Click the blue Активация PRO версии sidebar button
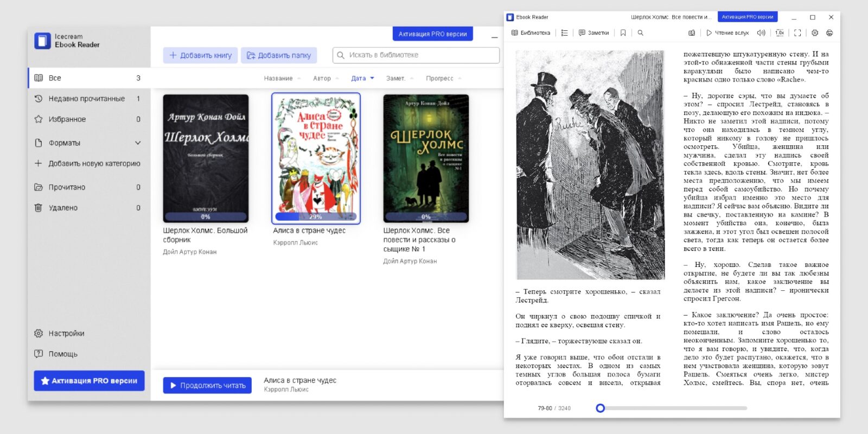The width and height of the screenshot is (868, 434). click(89, 381)
